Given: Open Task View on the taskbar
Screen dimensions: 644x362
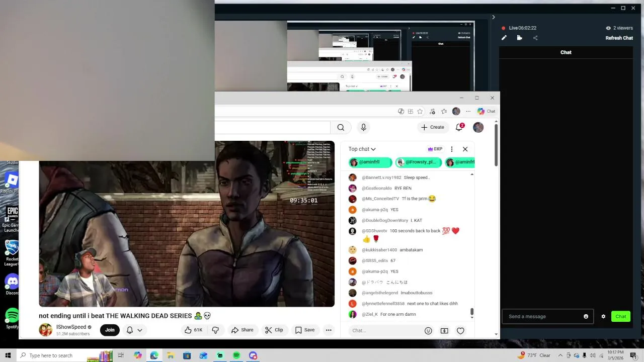Looking at the screenshot, I should pyautogui.click(x=121, y=355).
